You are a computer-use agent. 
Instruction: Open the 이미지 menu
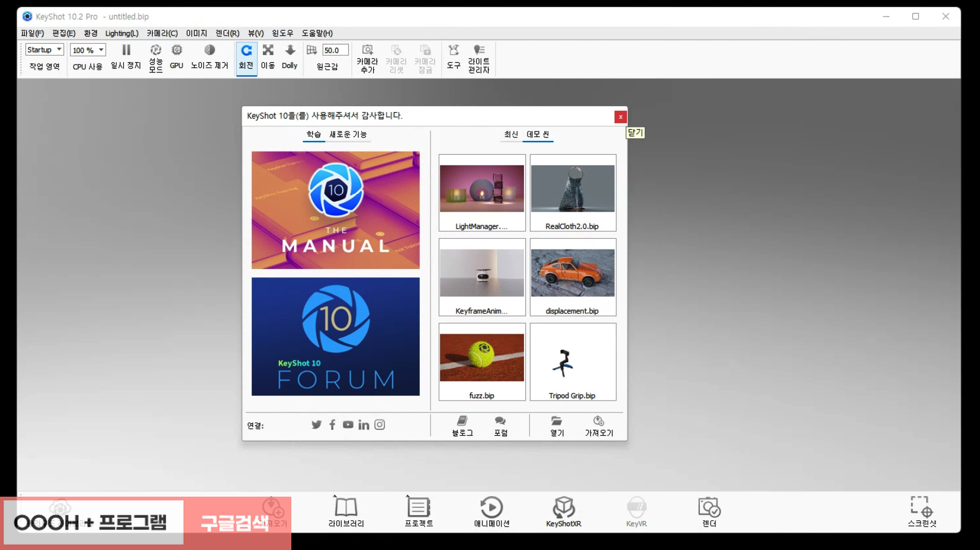(x=197, y=33)
